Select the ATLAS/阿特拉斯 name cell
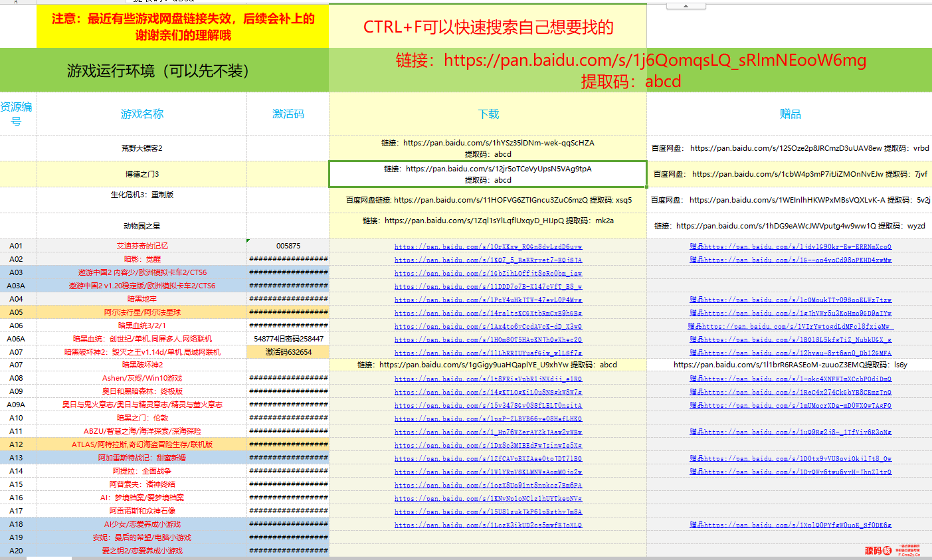Image resolution: width=932 pixels, height=560 pixels. click(x=141, y=444)
